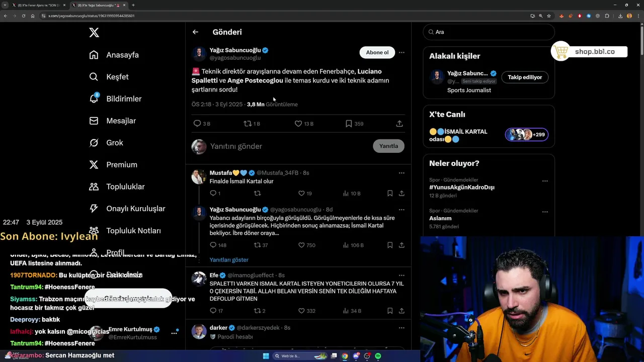Open more options on Yağız's 8d reply
644x362 pixels.
click(x=401, y=210)
